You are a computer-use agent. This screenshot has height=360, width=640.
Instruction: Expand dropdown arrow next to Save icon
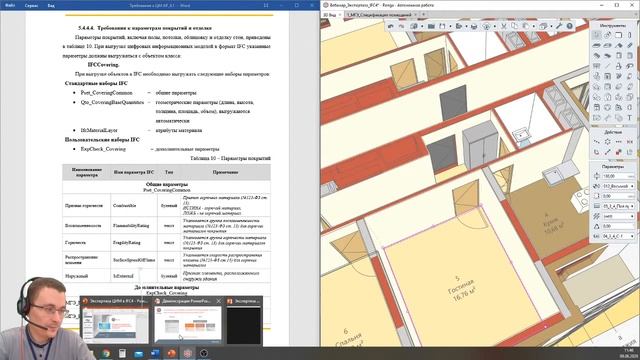point(450,27)
